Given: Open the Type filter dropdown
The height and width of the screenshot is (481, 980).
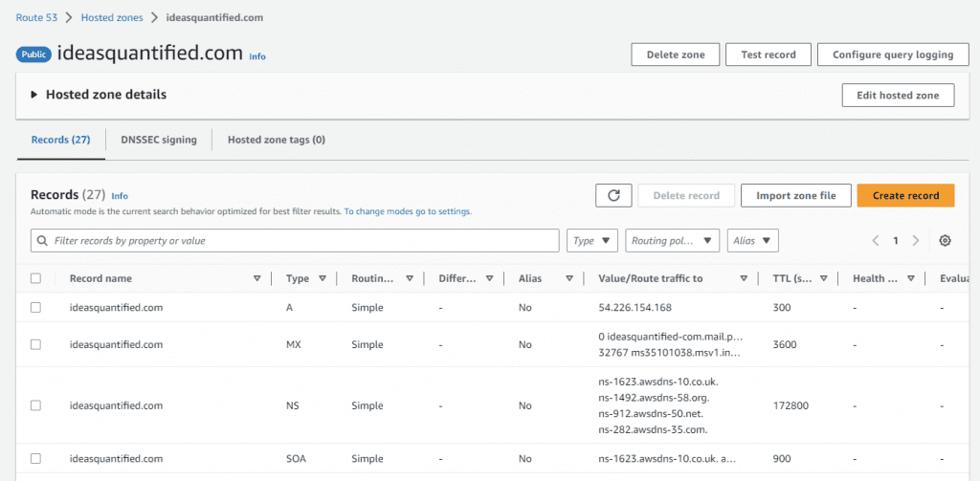Looking at the screenshot, I should click(x=591, y=241).
